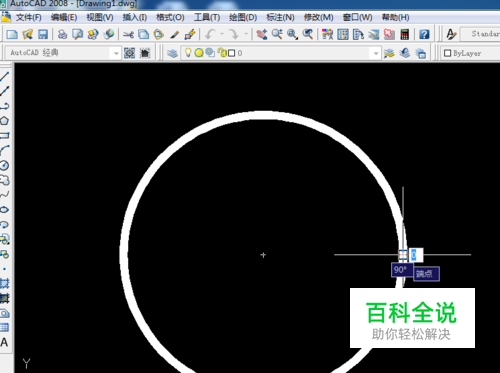The image size is (500, 373).
Task: Open Plot Preview icon
Action: (78, 34)
